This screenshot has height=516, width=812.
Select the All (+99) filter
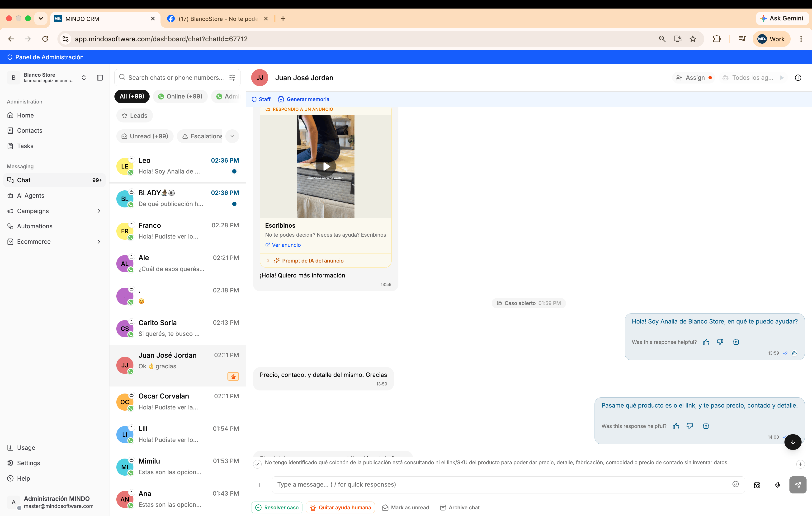point(132,96)
